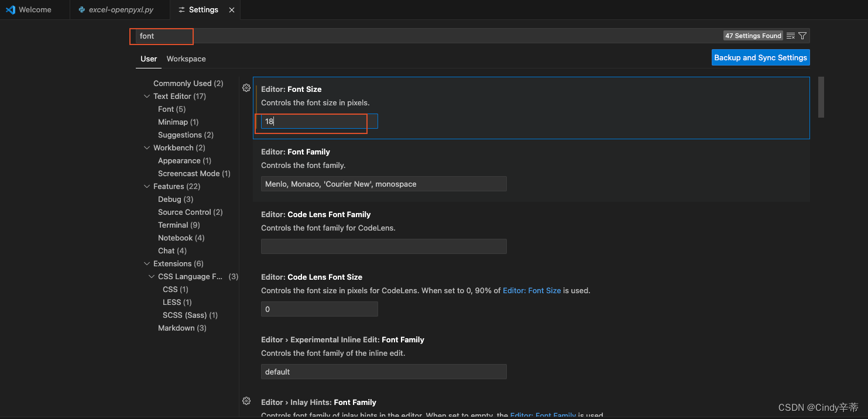Image resolution: width=868 pixels, height=419 pixels.
Task: Switch to the excel-openpyxl.py tab
Action: [120, 10]
